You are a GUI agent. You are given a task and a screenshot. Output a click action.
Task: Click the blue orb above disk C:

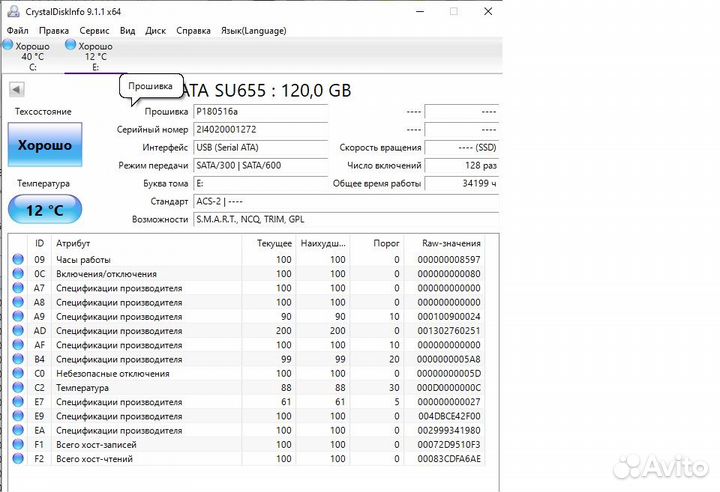[x=8, y=45]
